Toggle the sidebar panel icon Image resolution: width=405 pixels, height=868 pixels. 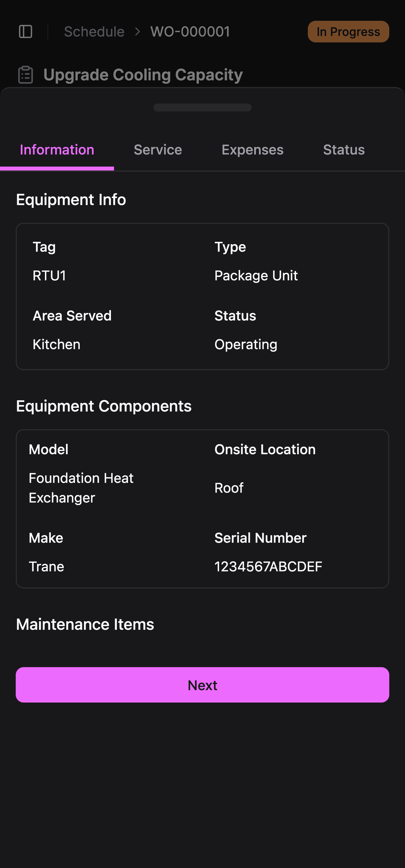[26, 32]
